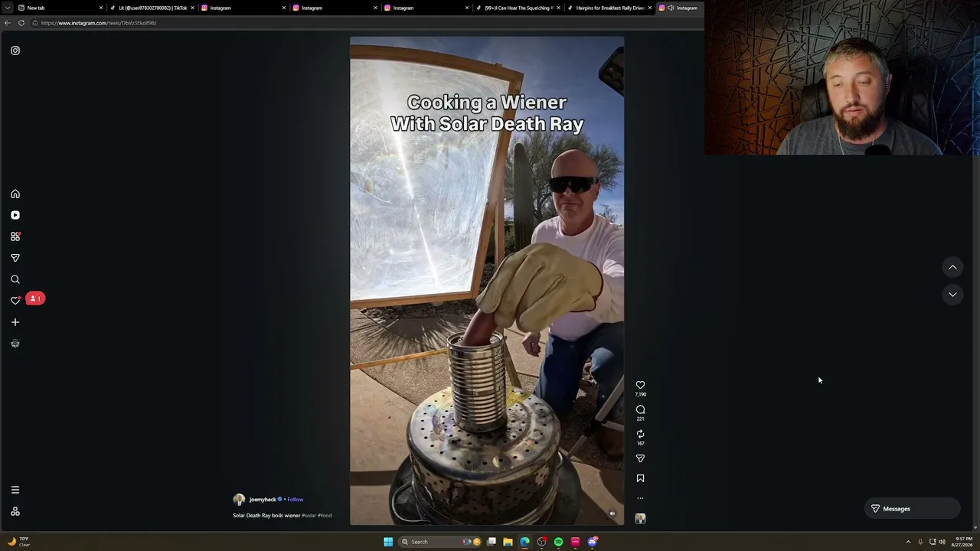The width and height of the screenshot is (980, 551).
Task: Open the icon below the hamburger menu
Action: pos(15,511)
